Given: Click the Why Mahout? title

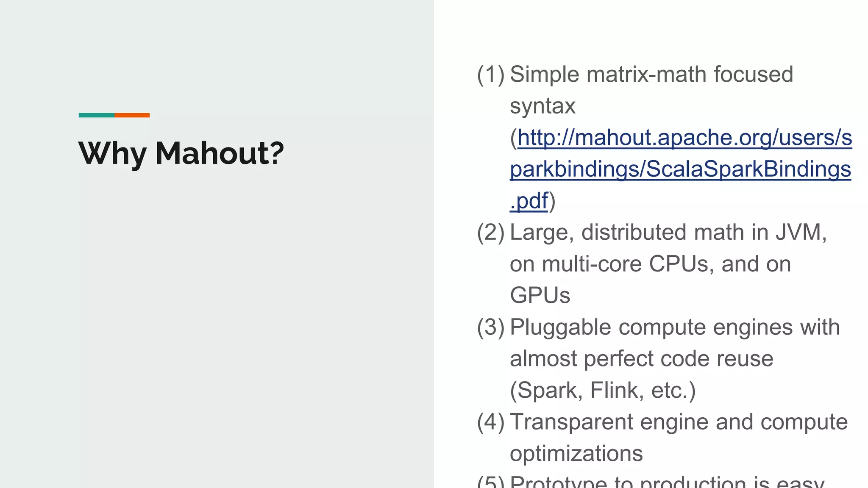Looking at the screenshot, I should (181, 153).
